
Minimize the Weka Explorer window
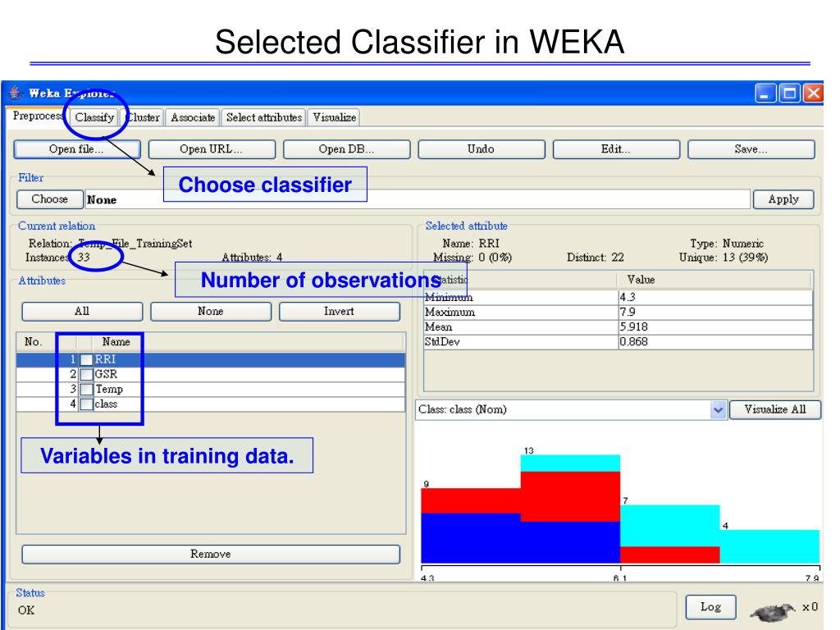pos(765,94)
